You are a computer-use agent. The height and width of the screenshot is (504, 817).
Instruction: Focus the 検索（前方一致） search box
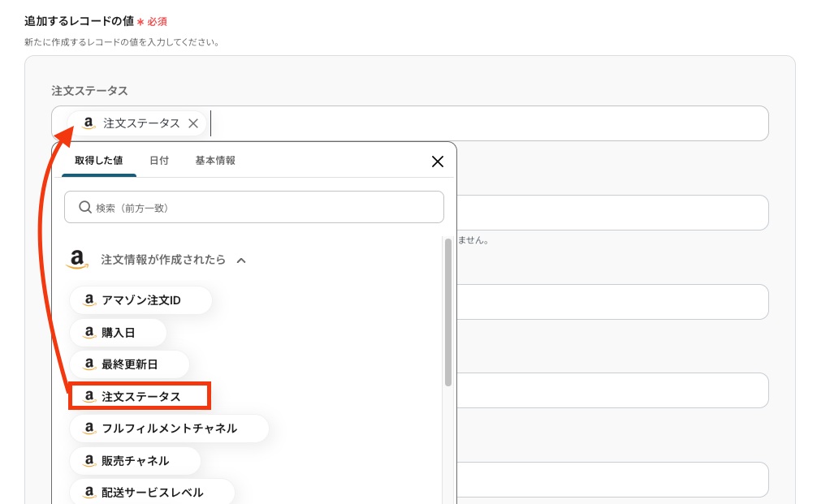click(253, 207)
